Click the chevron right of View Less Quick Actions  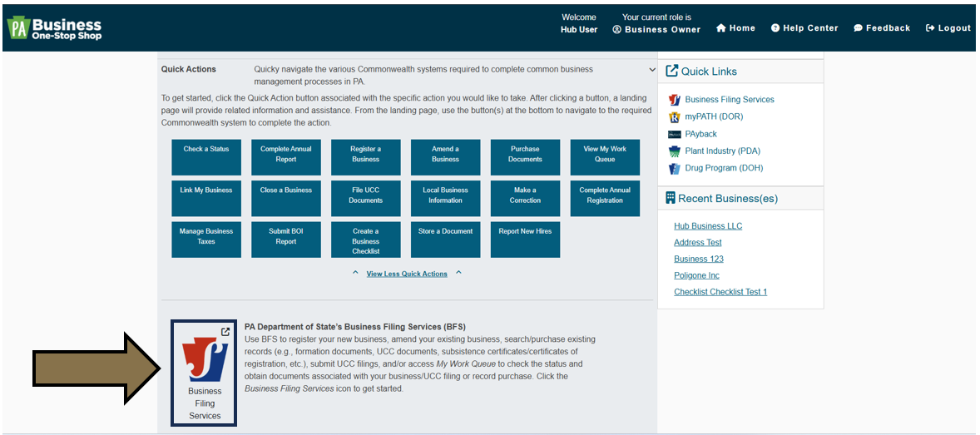[458, 273]
